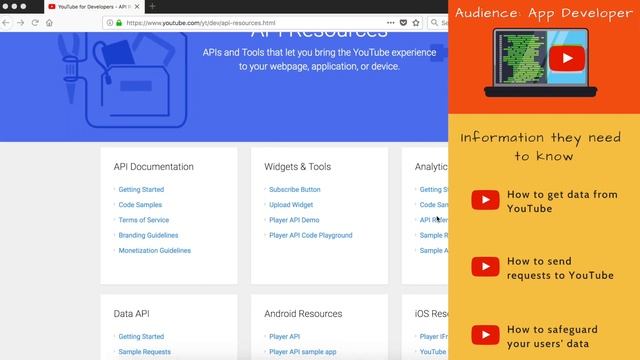Open the Subscribe Button link
Image resolution: width=640 pixels, height=360 pixels.
295,189
